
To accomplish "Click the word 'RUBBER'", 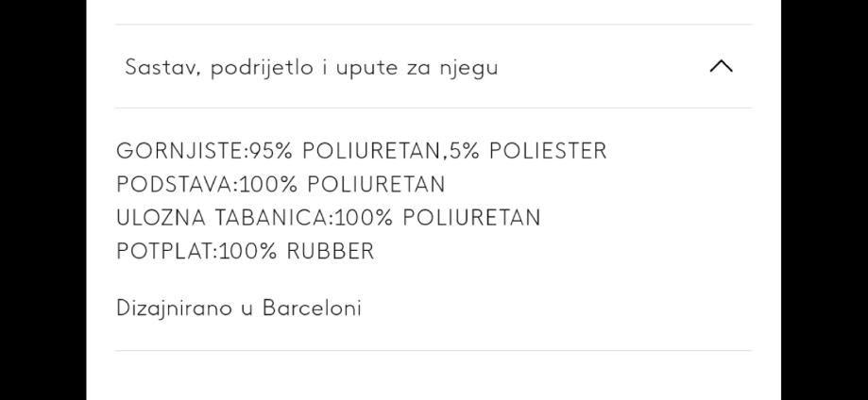I will tap(331, 251).
